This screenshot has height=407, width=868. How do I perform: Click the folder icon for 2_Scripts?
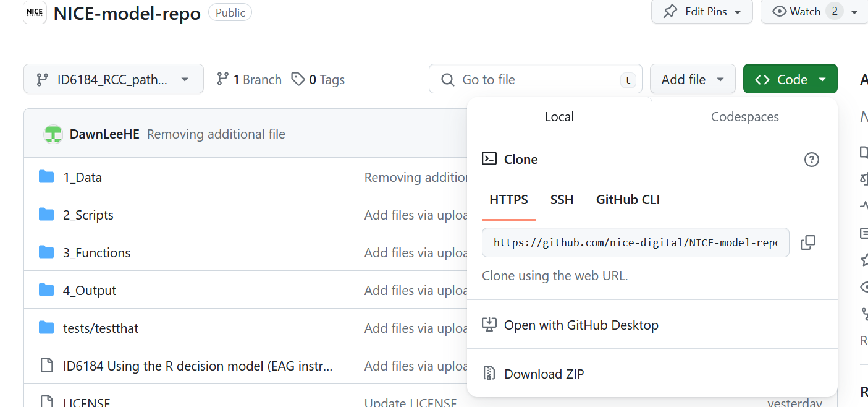pos(46,215)
